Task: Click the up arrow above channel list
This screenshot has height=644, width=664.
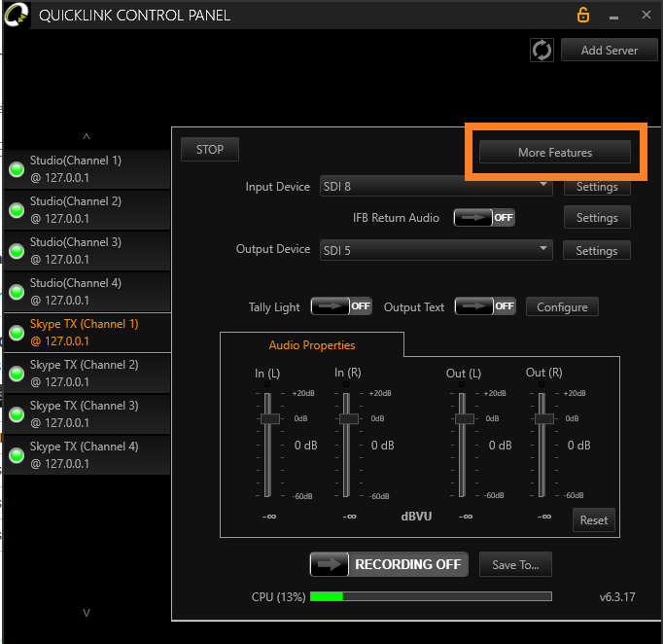Action: 87,136
